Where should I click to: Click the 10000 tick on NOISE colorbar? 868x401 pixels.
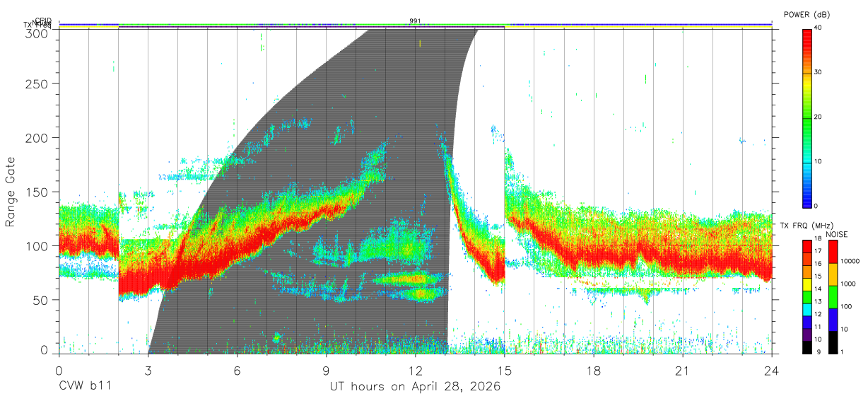tap(851, 262)
